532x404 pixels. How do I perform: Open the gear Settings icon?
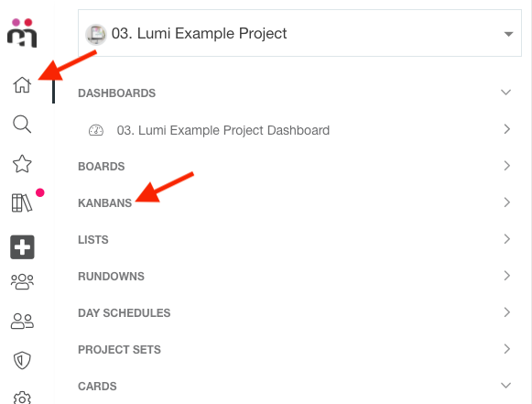point(22,398)
